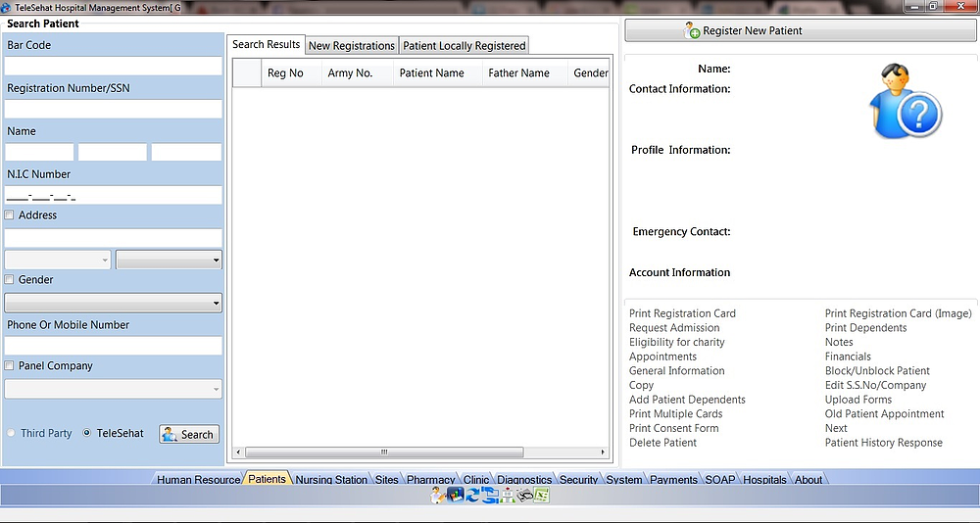Switch to the System tab
The image size is (980, 523).
tap(623, 479)
